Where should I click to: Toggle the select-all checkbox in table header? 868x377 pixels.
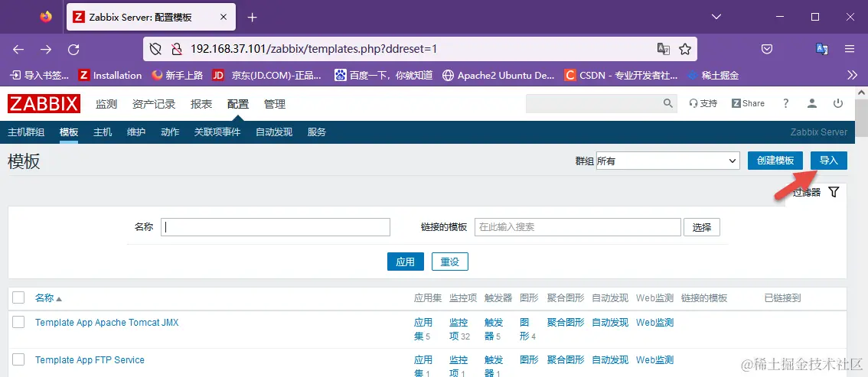pyautogui.click(x=19, y=297)
